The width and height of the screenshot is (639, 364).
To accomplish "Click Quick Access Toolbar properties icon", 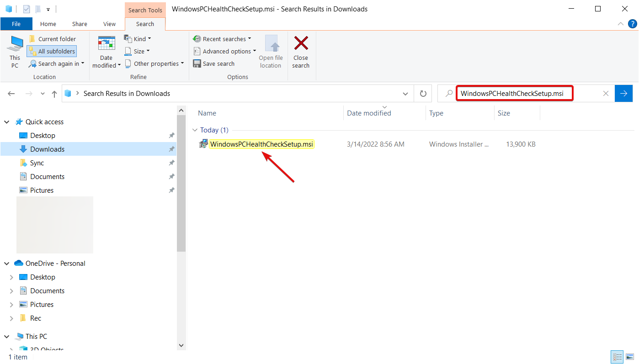I will tap(27, 9).
